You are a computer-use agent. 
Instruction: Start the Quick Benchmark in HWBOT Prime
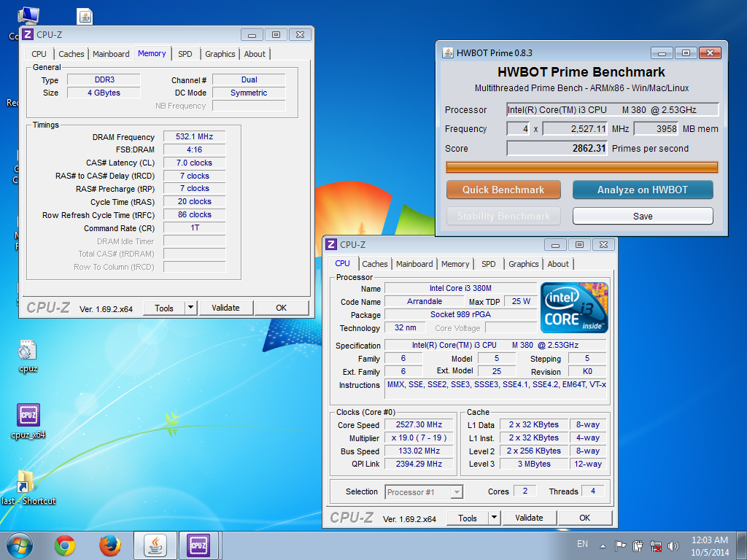click(503, 190)
